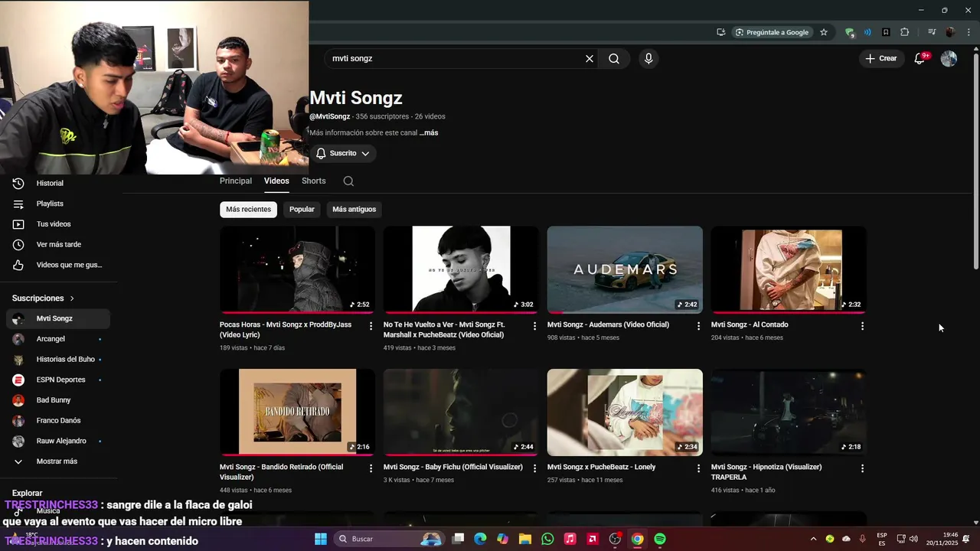The image size is (980, 551).
Task: Click Pregúntale a Google button
Action: (772, 32)
